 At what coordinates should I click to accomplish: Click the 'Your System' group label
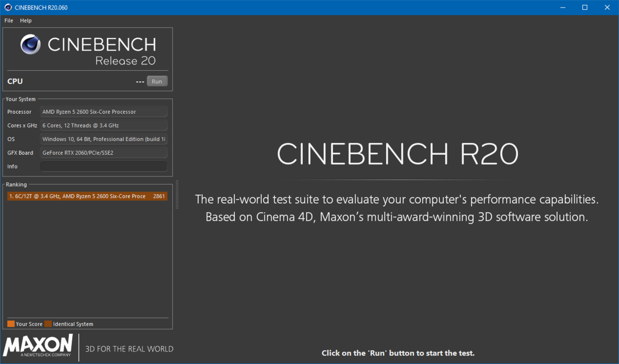[21, 99]
